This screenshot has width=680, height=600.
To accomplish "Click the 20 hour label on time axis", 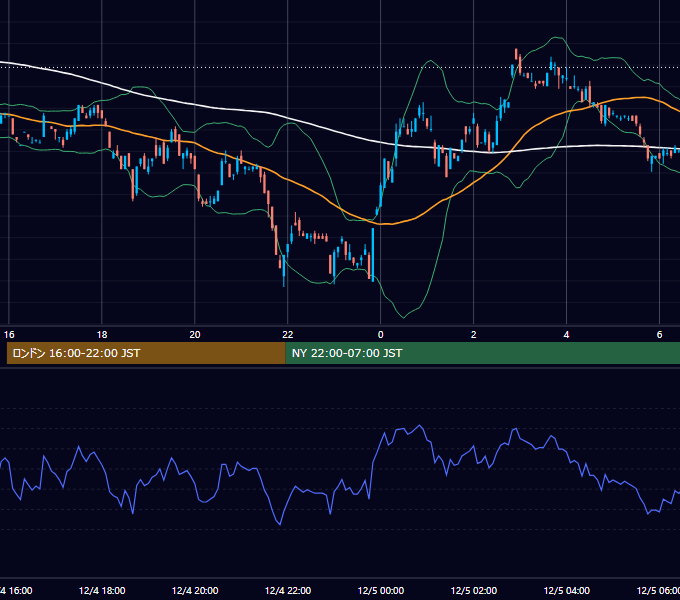I will point(195,335).
